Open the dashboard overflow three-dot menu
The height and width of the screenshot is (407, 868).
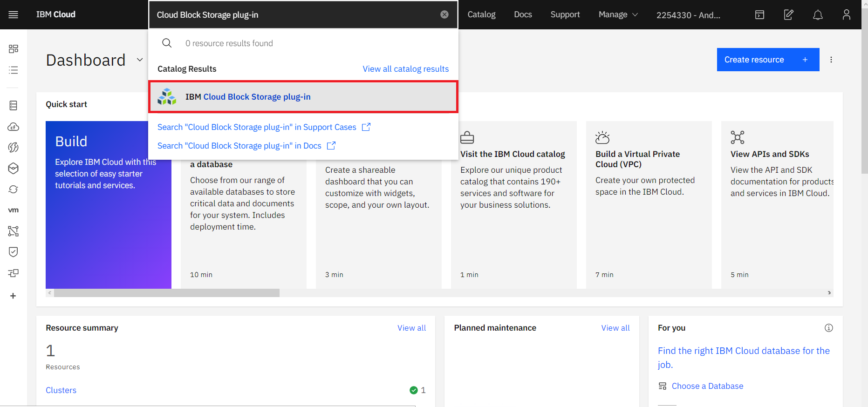pyautogui.click(x=831, y=60)
